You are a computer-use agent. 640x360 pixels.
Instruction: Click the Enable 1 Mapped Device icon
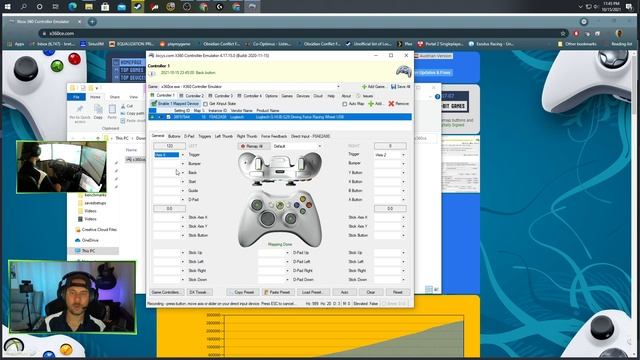point(154,104)
